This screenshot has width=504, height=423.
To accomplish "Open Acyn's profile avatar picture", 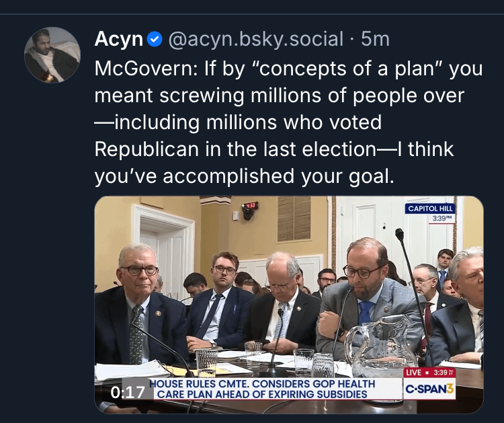I will coord(52,55).
